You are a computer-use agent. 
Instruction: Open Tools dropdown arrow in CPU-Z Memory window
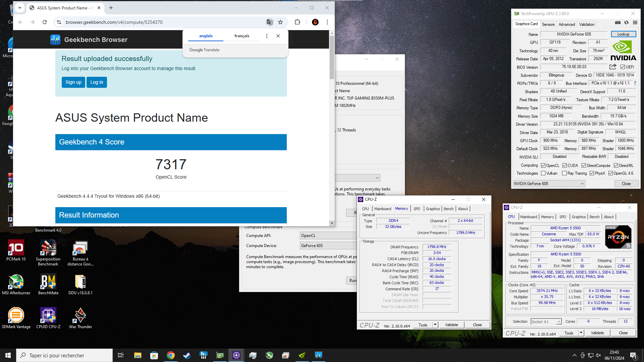click(x=435, y=325)
